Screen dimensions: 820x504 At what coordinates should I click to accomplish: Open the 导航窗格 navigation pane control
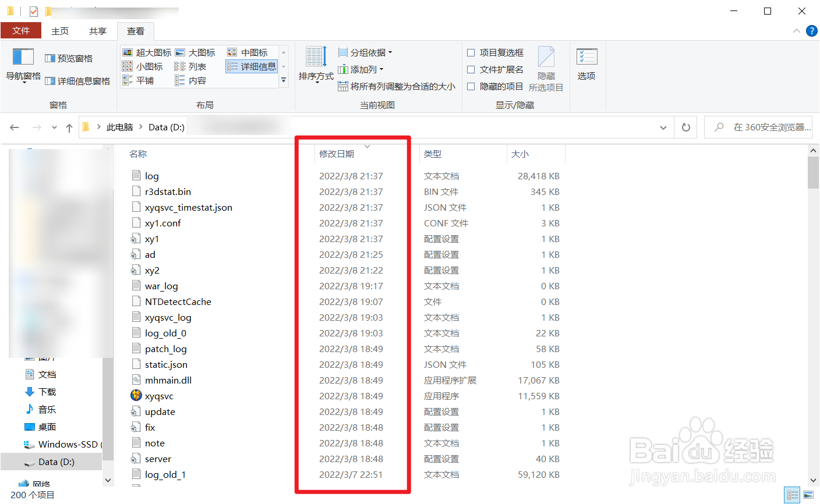22,66
